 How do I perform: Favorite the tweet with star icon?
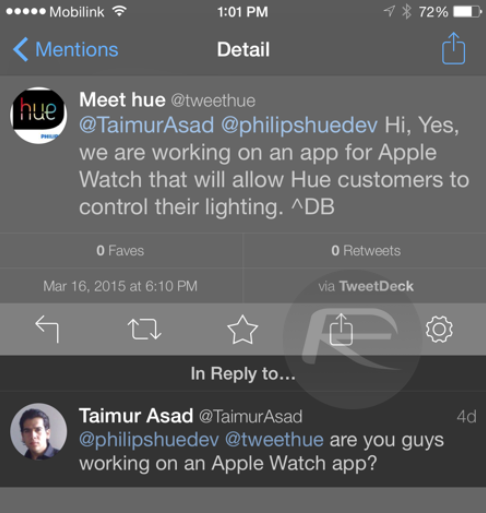pos(242,329)
